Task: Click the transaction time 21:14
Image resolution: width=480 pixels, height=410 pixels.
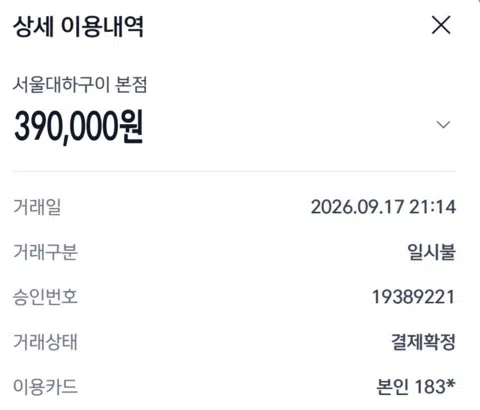Action: [x=432, y=207]
